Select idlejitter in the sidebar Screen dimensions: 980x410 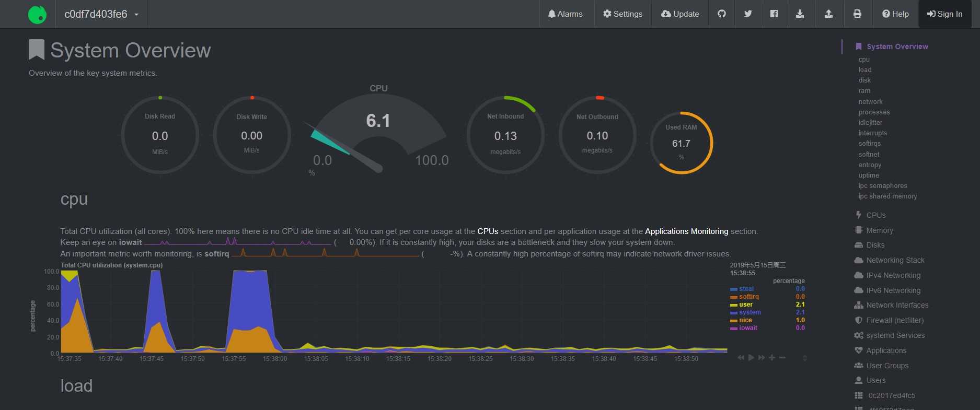click(870, 123)
